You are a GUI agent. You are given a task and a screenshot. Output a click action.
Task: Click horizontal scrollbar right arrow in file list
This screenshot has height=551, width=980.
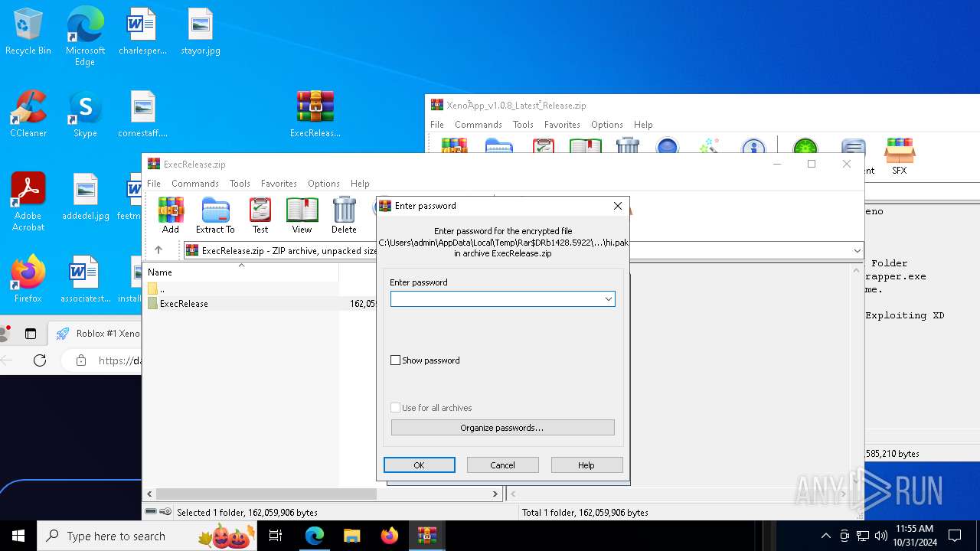coord(495,494)
